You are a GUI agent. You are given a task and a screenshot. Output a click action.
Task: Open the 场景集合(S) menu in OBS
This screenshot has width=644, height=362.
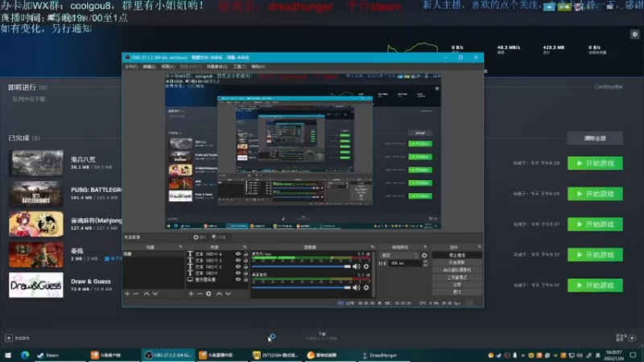click(217, 67)
